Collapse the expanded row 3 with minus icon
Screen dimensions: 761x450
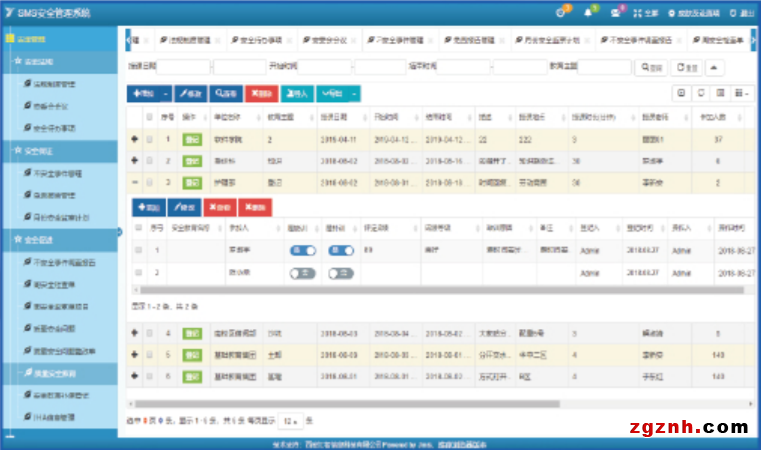(x=135, y=183)
